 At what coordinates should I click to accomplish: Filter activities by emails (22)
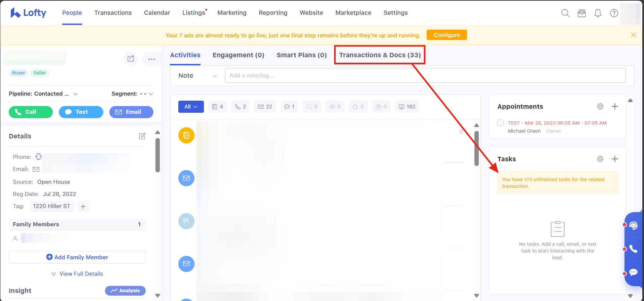(x=265, y=107)
